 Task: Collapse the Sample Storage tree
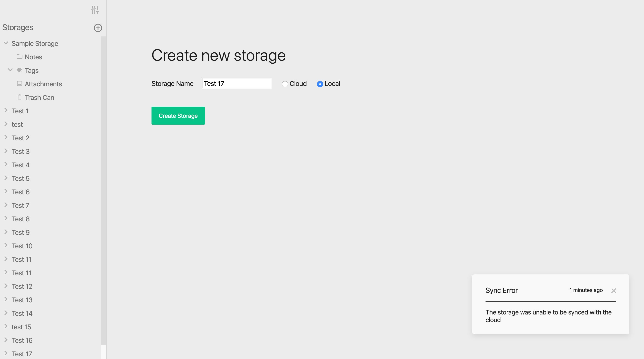[6, 43]
